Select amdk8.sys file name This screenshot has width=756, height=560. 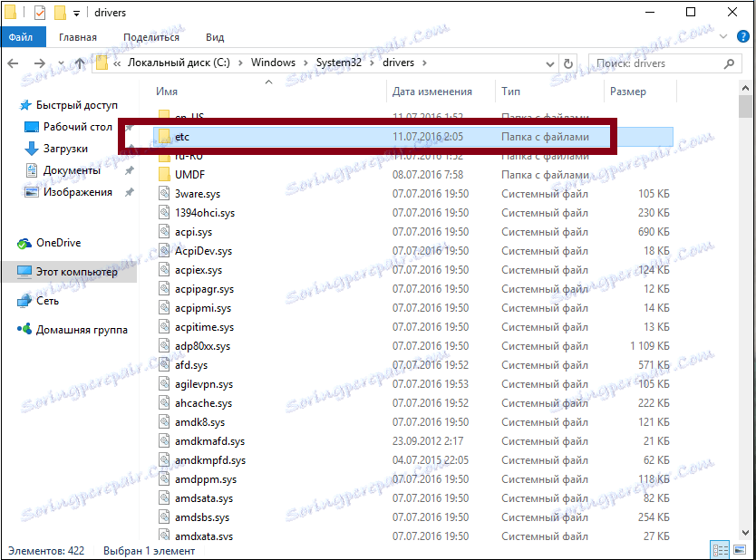(199, 422)
